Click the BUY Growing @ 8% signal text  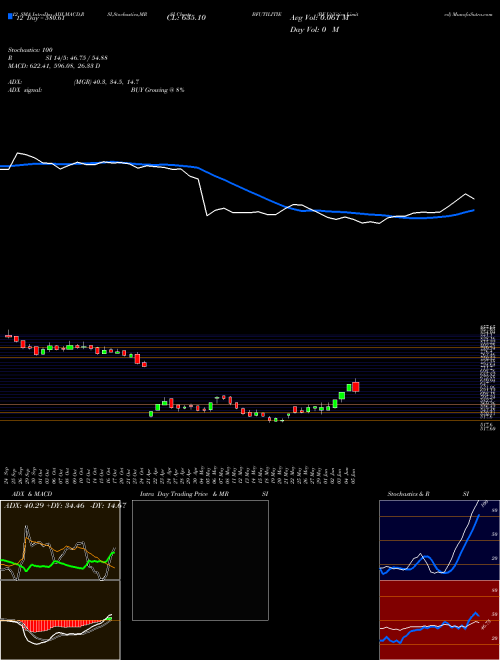pyautogui.click(x=157, y=90)
